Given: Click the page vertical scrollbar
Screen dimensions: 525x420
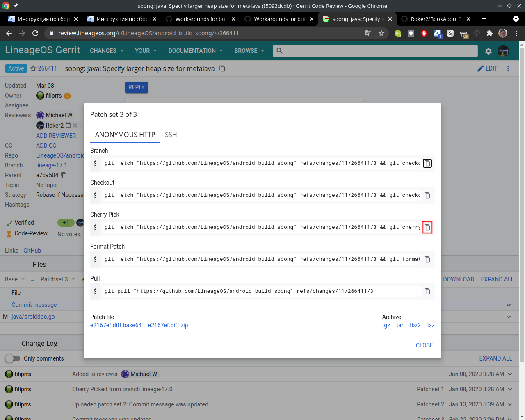Looking at the screenshot, I should tap(522, 205).
